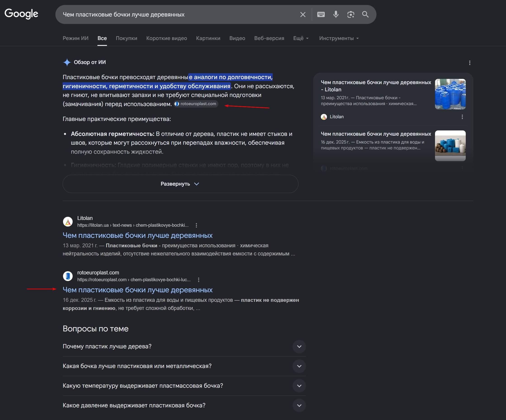Click the Litolan site name above result
506x420 pixels.
(85, 218)
